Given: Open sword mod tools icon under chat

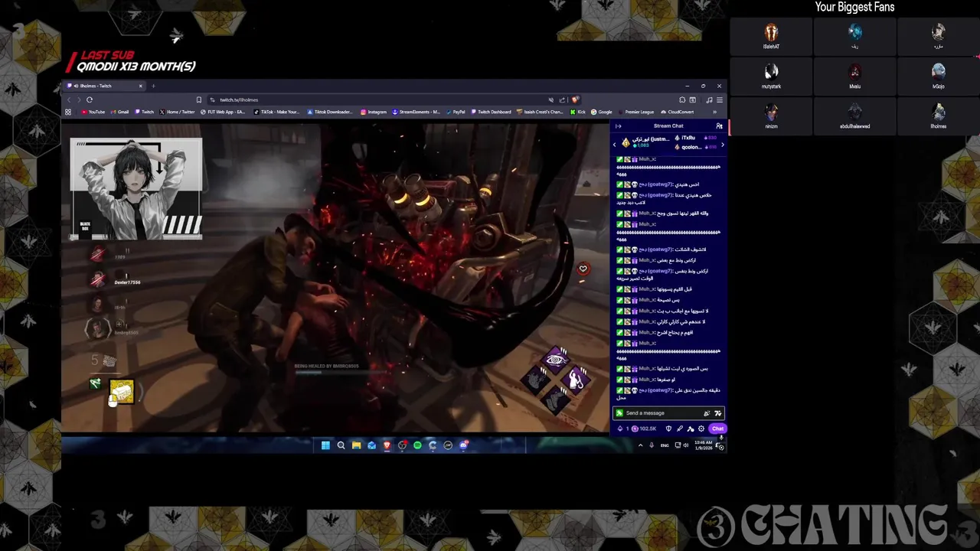Looking at the screenshot, I should (680, 429).
